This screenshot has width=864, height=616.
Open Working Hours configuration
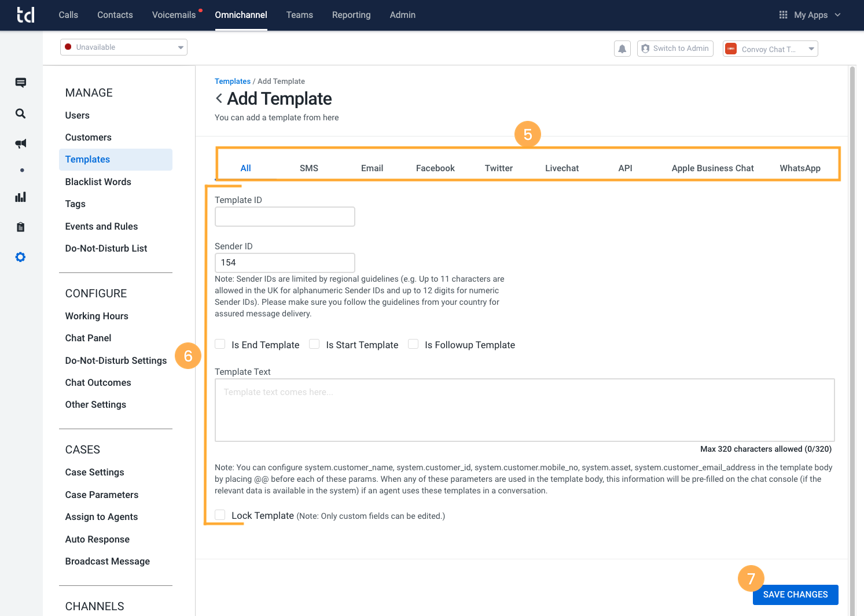97,316
